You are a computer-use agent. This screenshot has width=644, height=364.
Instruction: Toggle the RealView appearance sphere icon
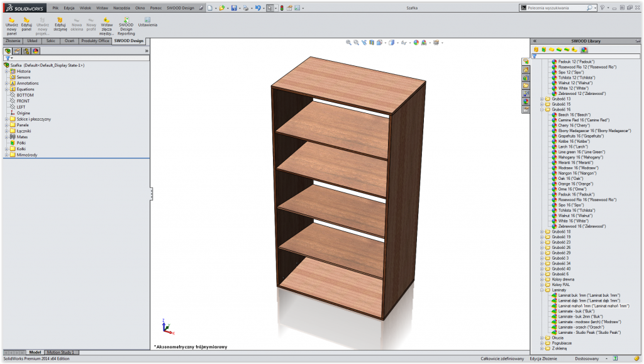click(x=424, y=41)
